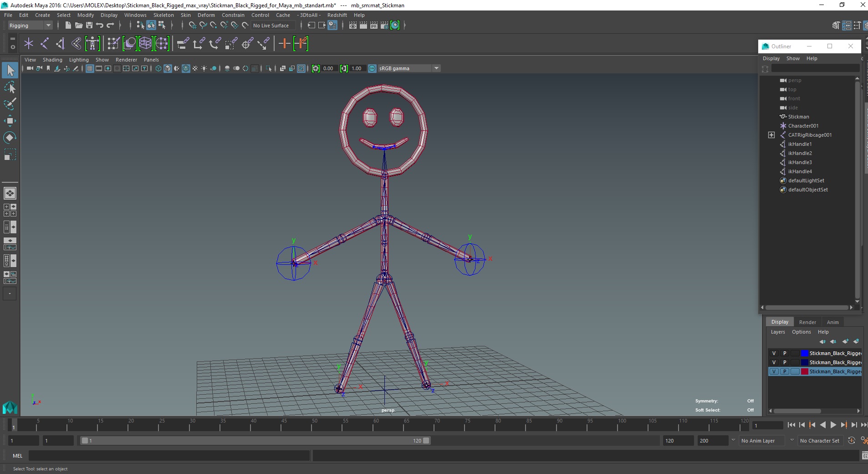868x474 pixels.
Task: Toggle auto keyframe button
Action: (852, 441)
